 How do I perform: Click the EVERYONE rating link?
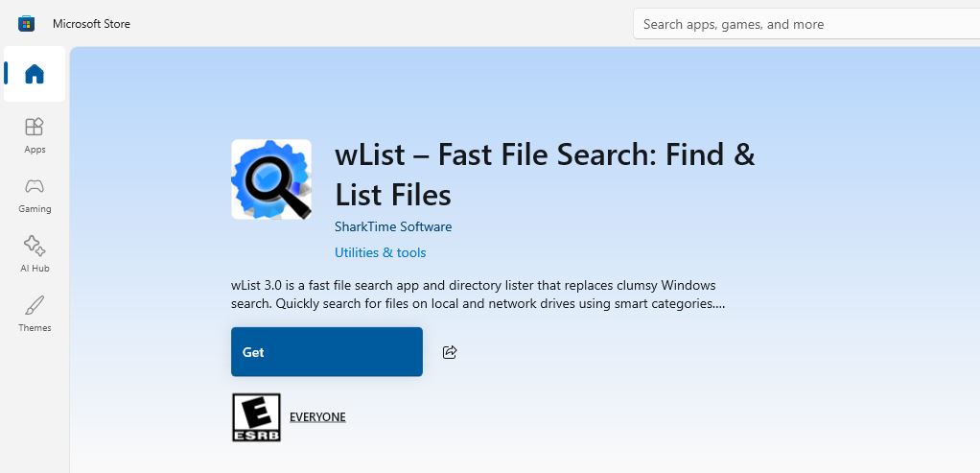[x=317, y=417]
